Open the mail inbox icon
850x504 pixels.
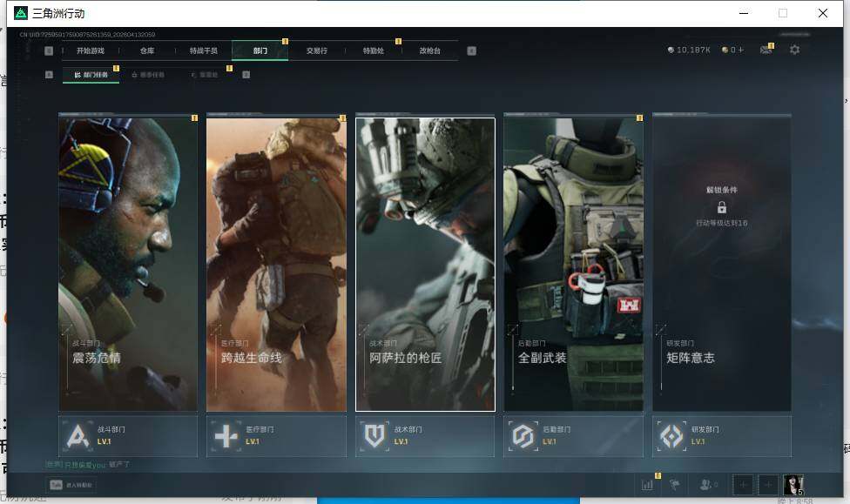point(766,50)
